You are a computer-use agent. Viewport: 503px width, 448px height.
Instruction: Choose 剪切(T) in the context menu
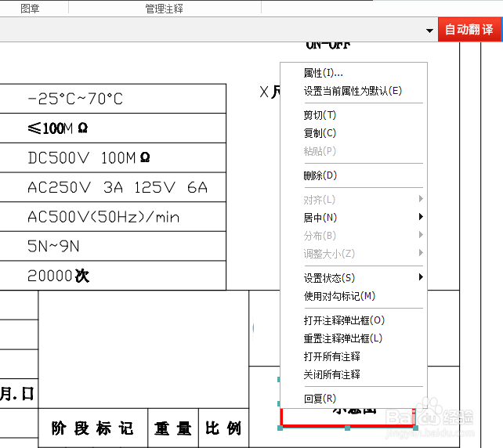(x=353, y=115)
